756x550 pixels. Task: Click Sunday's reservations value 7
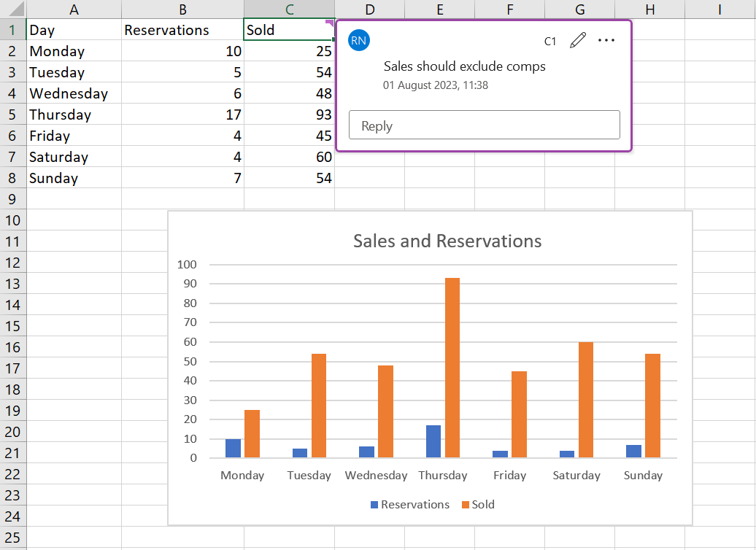(182, 179)
